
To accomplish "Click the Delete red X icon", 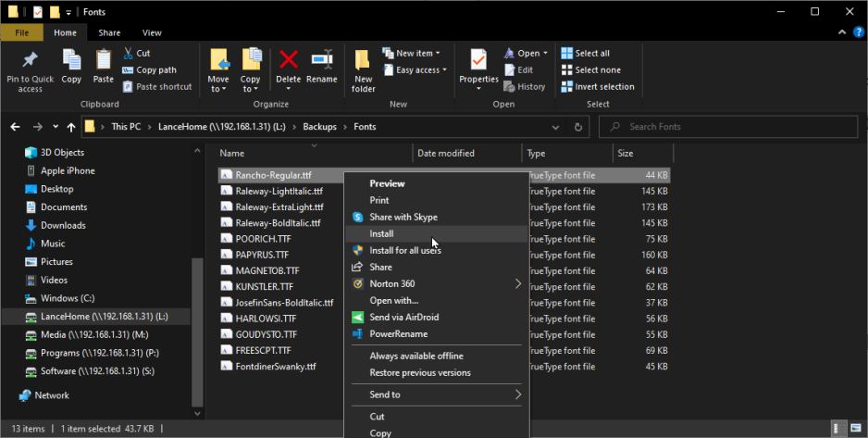I will [289, 59].
